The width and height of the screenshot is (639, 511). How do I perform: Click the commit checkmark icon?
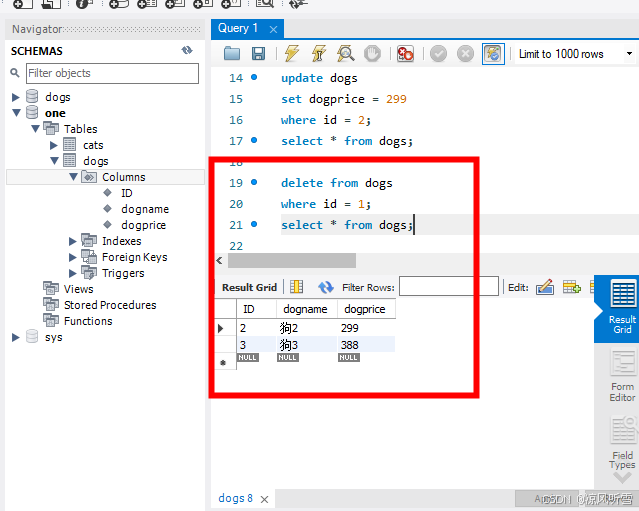(438, 53)
